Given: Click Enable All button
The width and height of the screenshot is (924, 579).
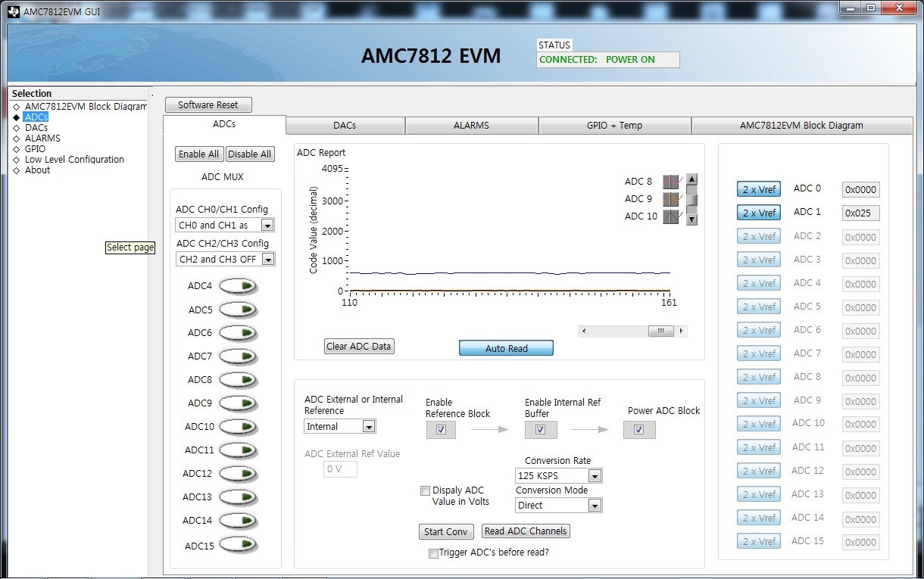Looking at the screenshot, I should [x=199, y=154].
